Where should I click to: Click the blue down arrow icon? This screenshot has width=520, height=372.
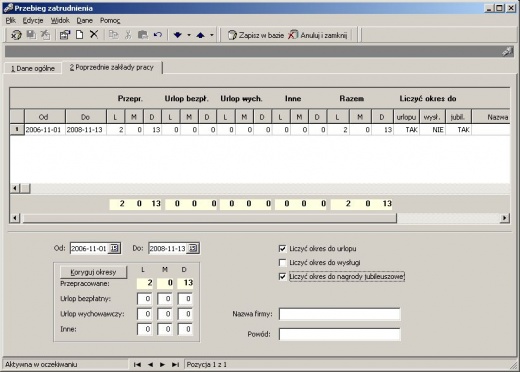pyautogui.click(x=178, y=35)
